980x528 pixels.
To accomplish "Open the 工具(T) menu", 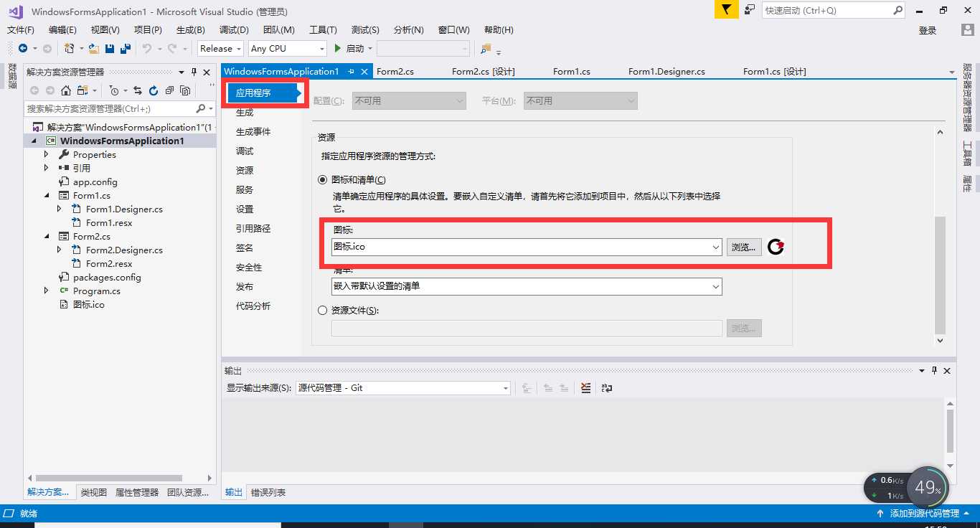I will 323,29.
